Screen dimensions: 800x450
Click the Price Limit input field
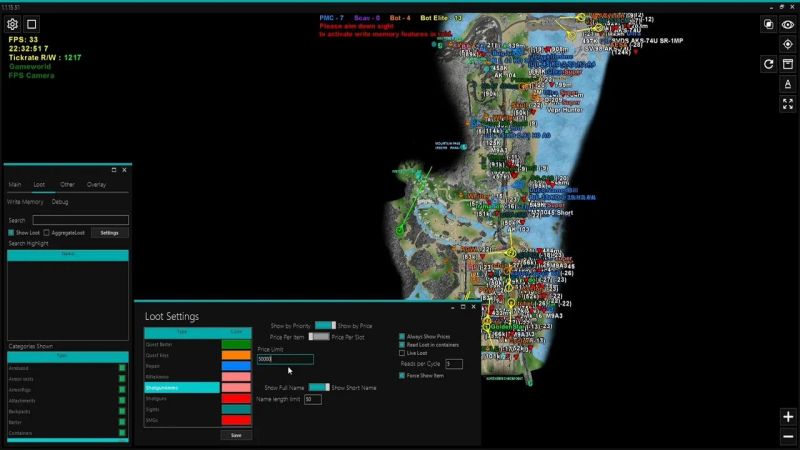pos(285,359)
